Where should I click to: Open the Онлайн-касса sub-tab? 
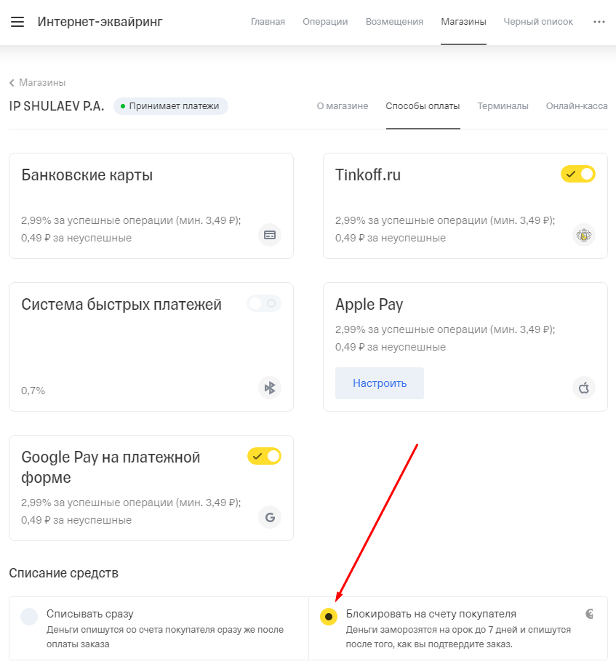click(577, 106)
